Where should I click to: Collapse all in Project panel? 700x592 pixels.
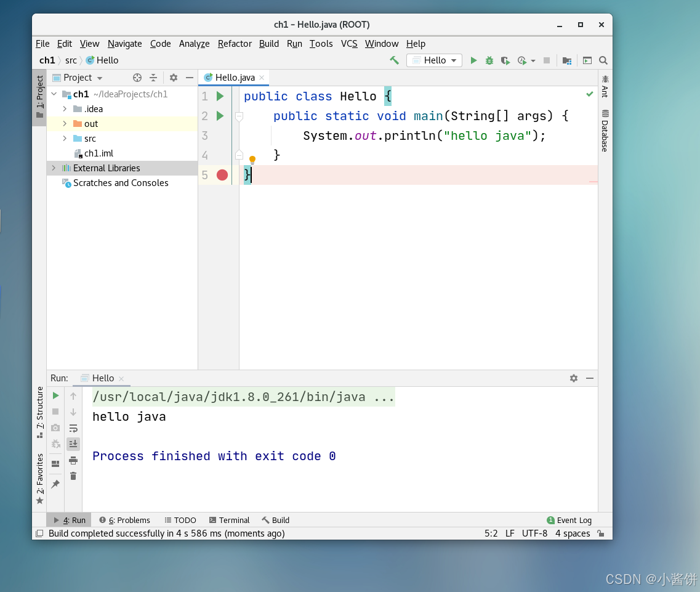pyautogui.click(x=153, y=78)
